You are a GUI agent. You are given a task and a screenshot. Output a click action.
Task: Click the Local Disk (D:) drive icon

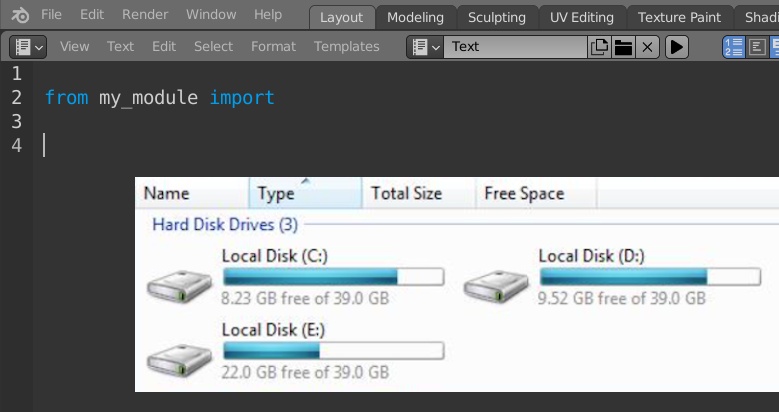click(496, 286)
